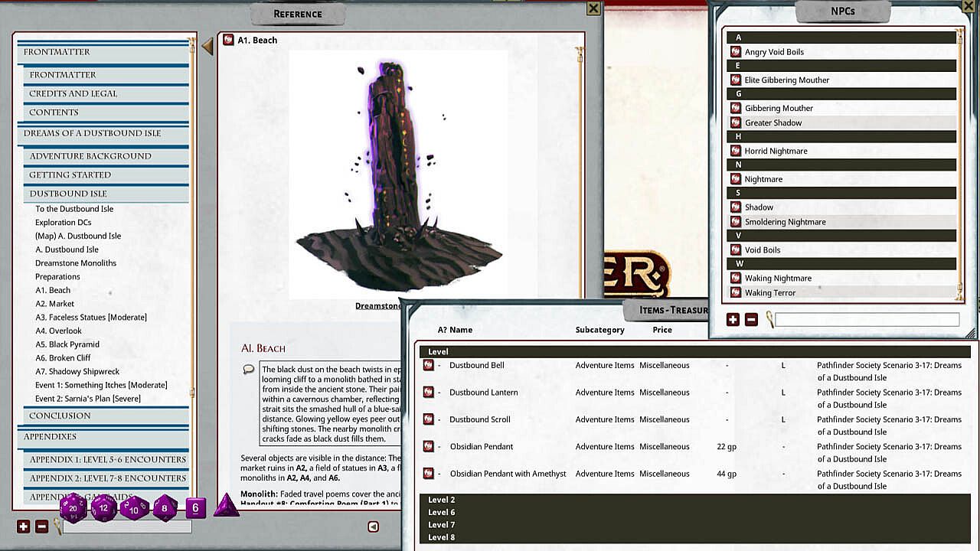The height and width of the screenshot is (551, 980).
Task: Open (Map) A. Dustbound Isle entry
Action: (x=78, y=236)
